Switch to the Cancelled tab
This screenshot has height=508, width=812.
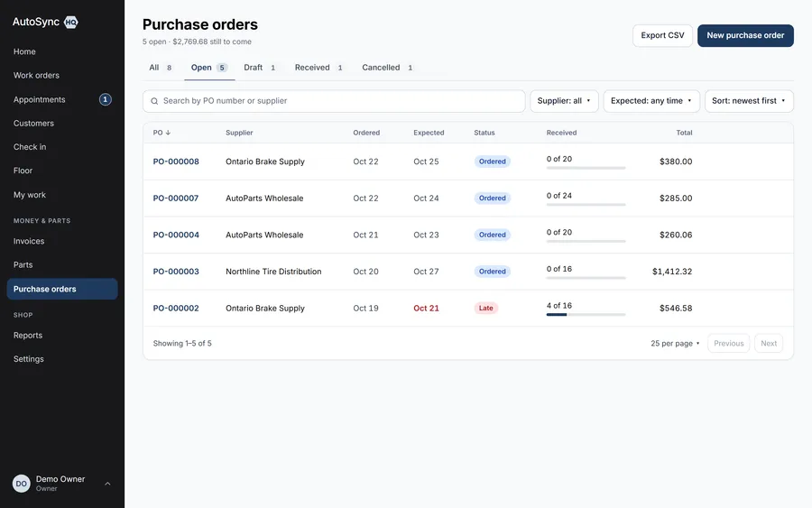[x=387, y=68]
